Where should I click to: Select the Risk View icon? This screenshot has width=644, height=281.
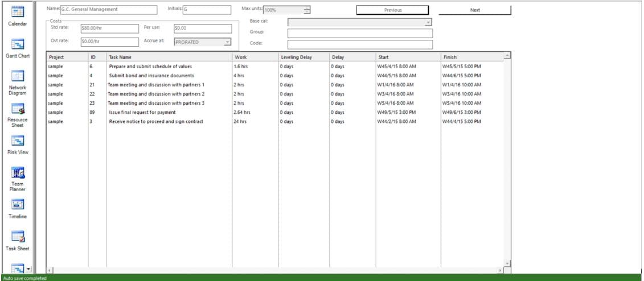pyautogui.click(x=18, y=140)
